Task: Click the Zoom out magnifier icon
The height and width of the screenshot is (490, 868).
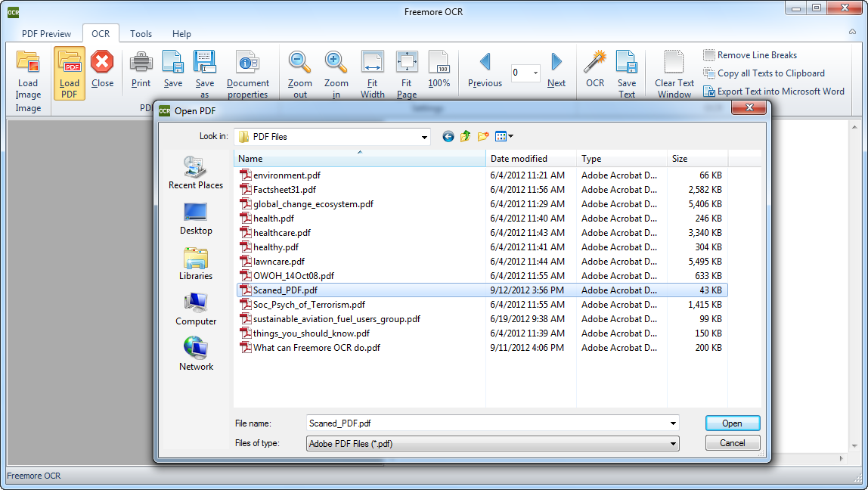Action: [x=300, y=62]
